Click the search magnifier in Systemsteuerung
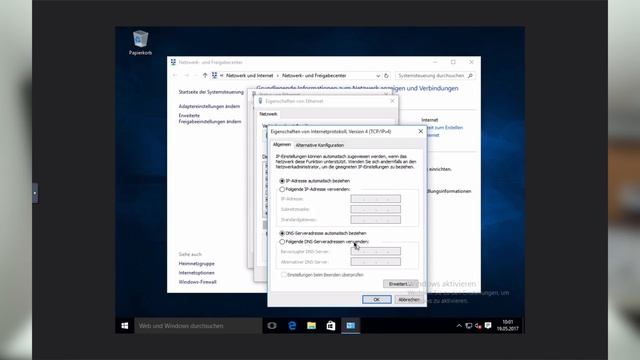 coord(470,76)
